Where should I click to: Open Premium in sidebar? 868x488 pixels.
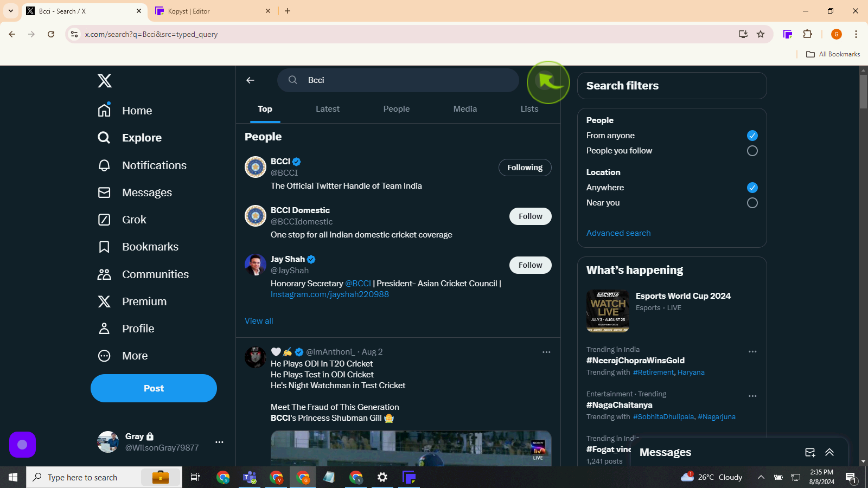click(x=132, y=301)
